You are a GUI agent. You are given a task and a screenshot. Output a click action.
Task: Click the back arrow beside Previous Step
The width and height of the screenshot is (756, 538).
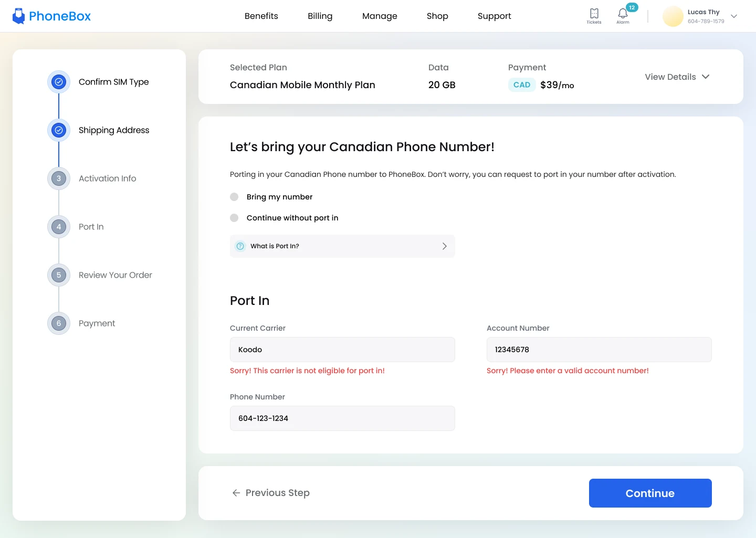236,493
